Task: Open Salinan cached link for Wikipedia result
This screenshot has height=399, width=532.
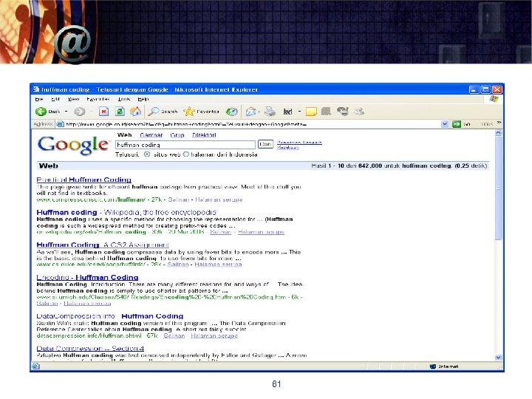Action: pos(220,232)
